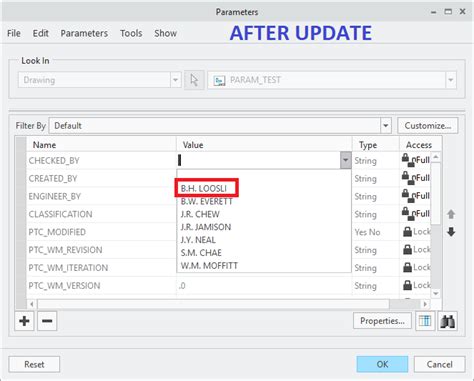Choose W.M. MOFFITT from the dropdown list
This screenshot has width=474, height=381.
[x=209, y=266]
